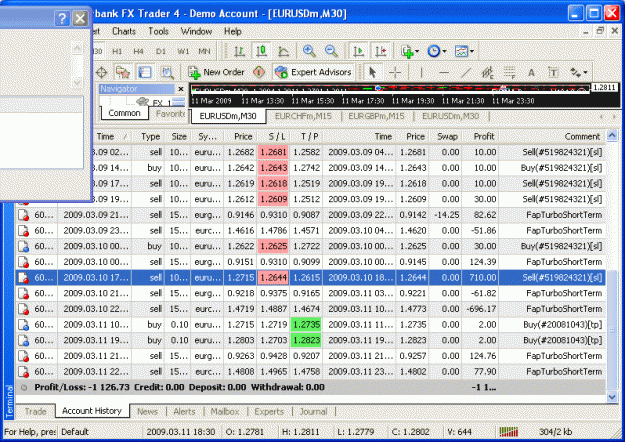625x442 pixels.
Task: Switch Navigator to the Common tab
Action: tap(124, 113)
